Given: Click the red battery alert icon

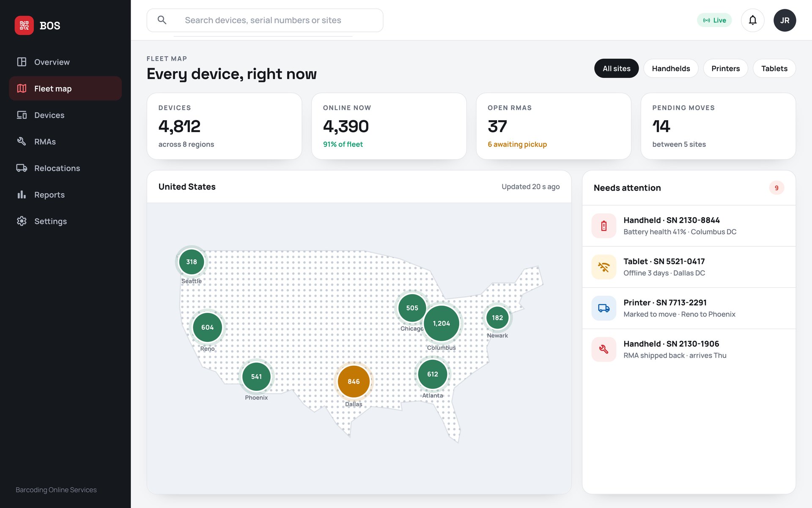Looking at the screenshot, I should pyautogui.click(x=604, y=226).
